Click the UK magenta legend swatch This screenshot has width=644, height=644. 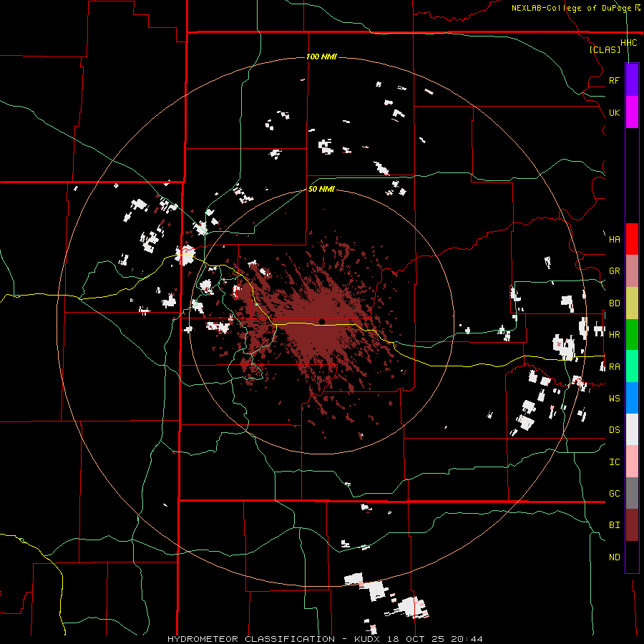tap(632, 112)
